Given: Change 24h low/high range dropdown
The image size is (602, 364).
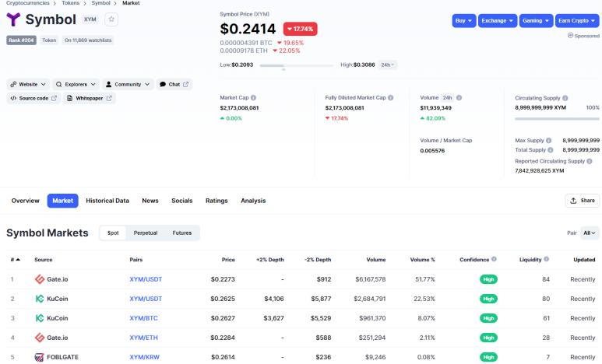Looking at the screenshot, I should click(x=388, y=65).
